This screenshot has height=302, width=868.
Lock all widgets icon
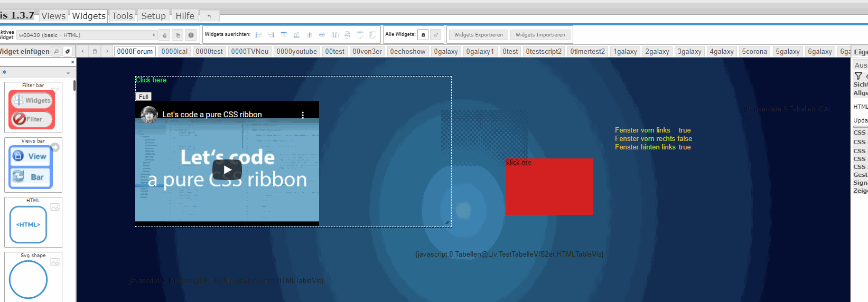pyautogui.click(x=423, y=35)
